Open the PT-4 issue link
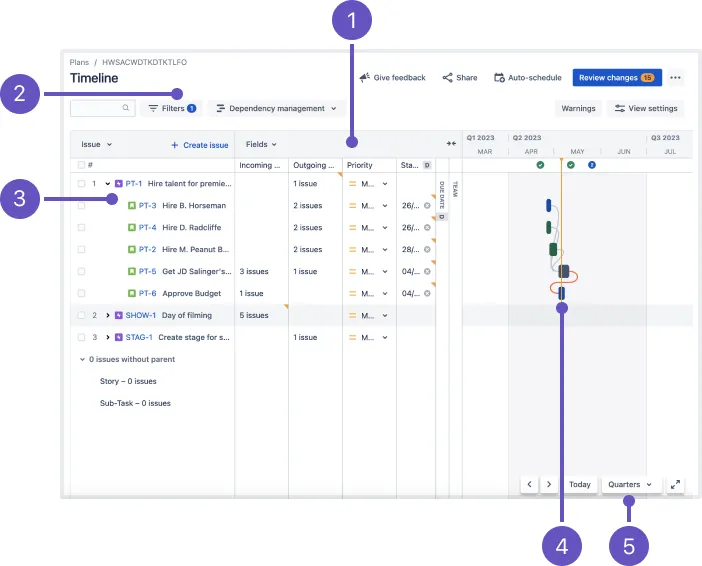Image resolution: width=702 pixels, height=566 pixels. coord(147,227)
